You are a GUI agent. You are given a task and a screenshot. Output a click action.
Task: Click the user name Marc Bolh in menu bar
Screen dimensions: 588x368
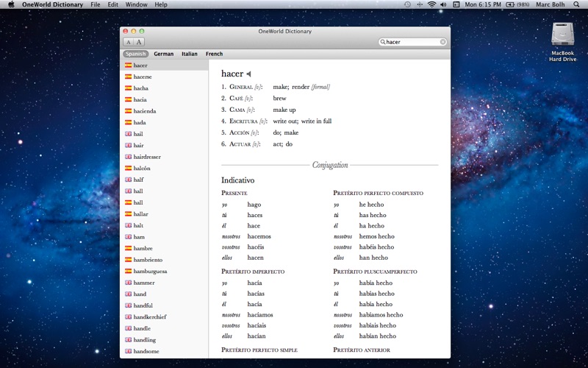pyautogui.click(x=550, y=4)
